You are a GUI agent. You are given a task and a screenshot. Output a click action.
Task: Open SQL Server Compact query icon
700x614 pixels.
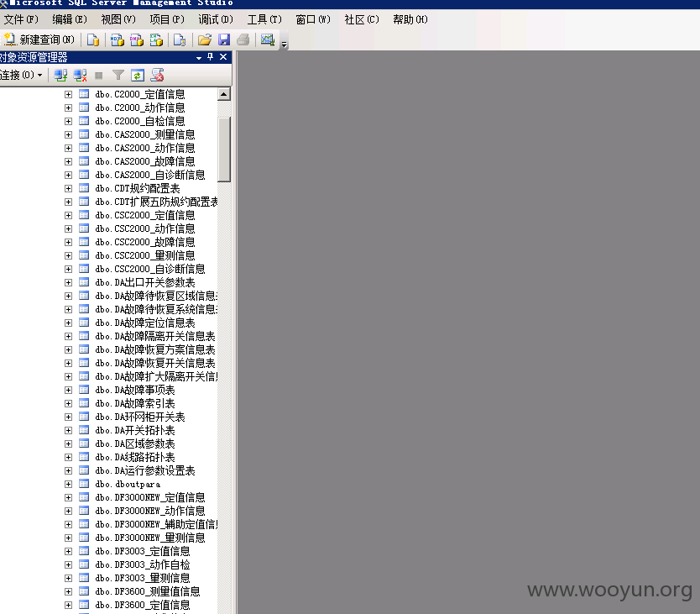180,39
